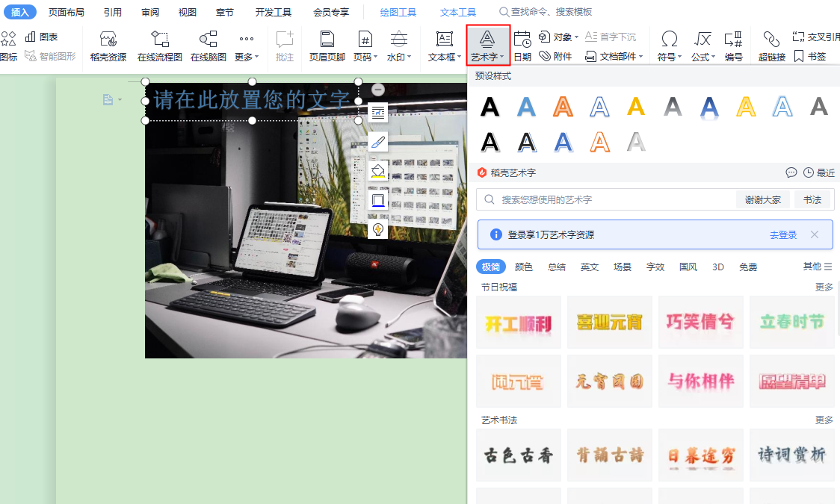Insert a 超链接 hyperlink
The height and width of the screenshot is (504, 840).
click(771, 46)
